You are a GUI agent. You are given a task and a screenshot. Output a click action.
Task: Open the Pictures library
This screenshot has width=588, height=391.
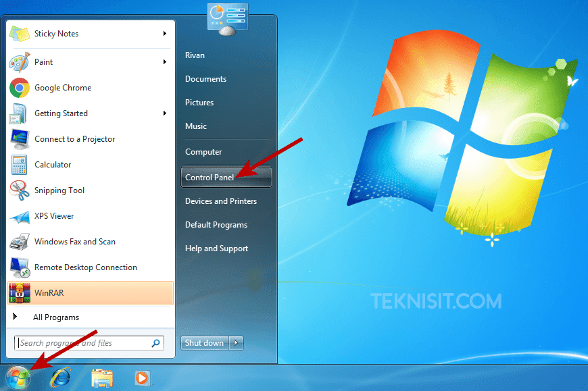click(199, 103)
